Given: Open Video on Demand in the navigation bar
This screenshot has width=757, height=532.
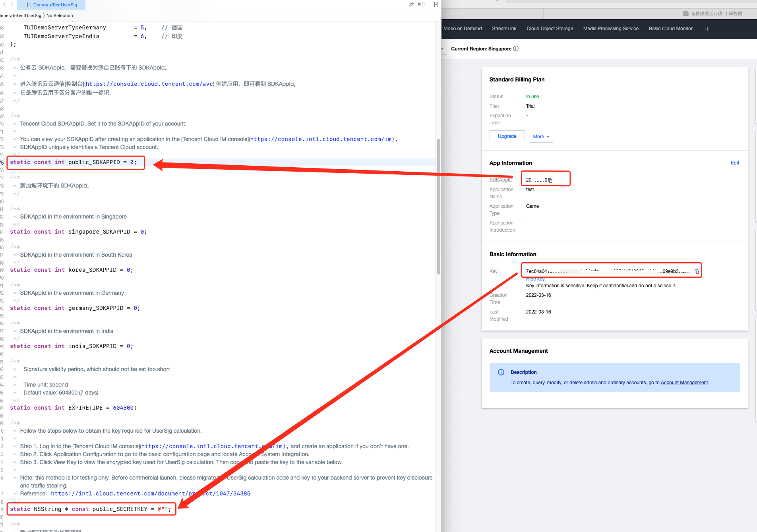Looking at the screenshot, I should coord(463,29).
